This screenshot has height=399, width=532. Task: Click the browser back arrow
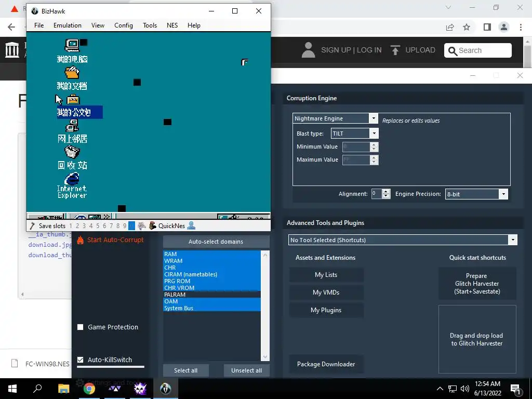coord(11,27)
